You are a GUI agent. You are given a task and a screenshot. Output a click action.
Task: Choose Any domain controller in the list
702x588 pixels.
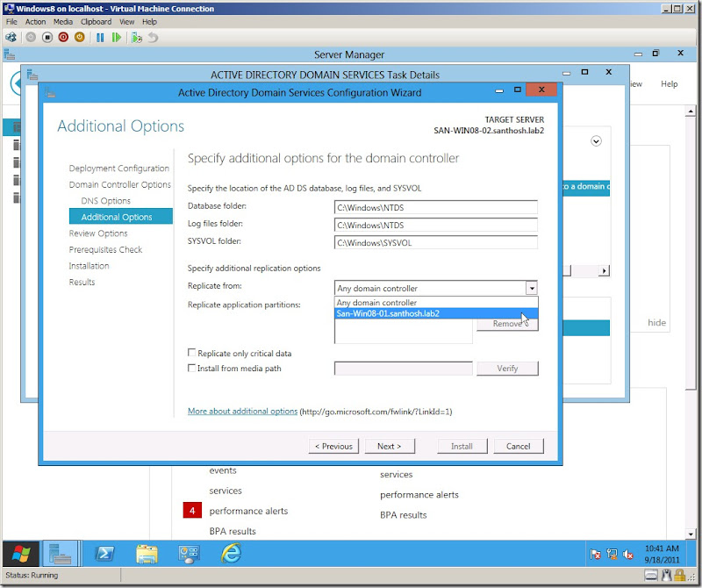point(436,302)
